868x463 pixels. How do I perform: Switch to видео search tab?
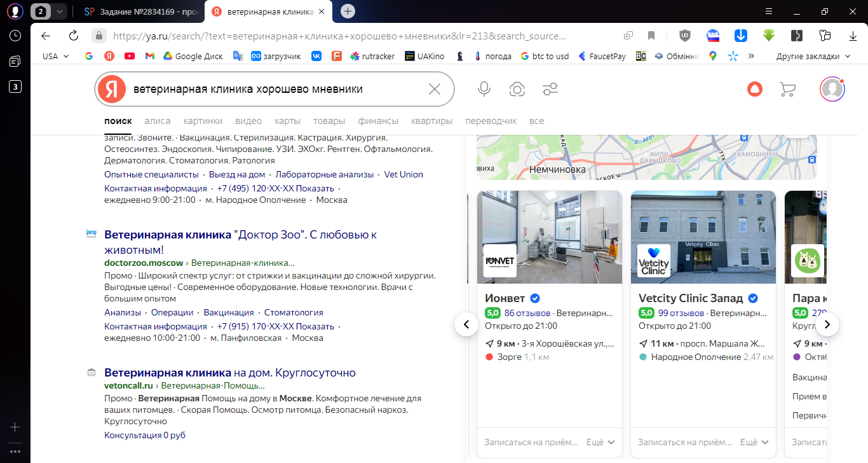point(248,121)
